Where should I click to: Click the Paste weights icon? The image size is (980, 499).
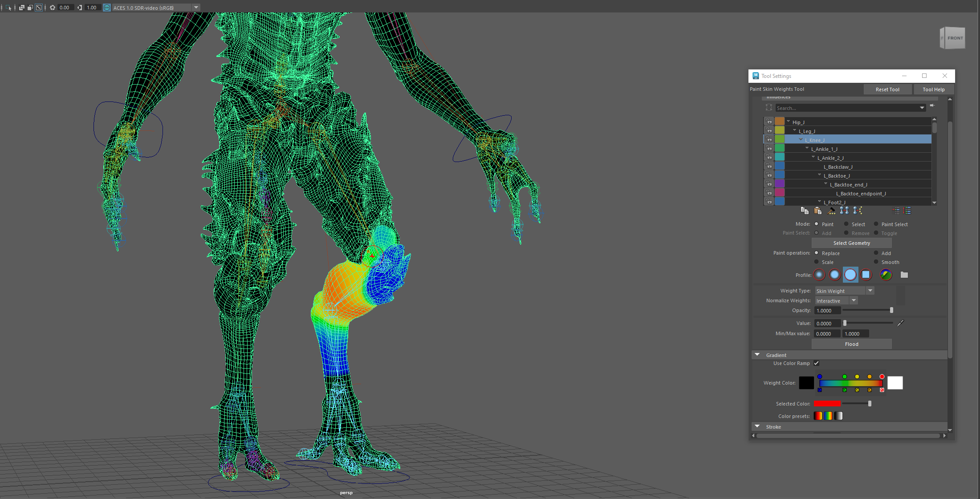817,211
